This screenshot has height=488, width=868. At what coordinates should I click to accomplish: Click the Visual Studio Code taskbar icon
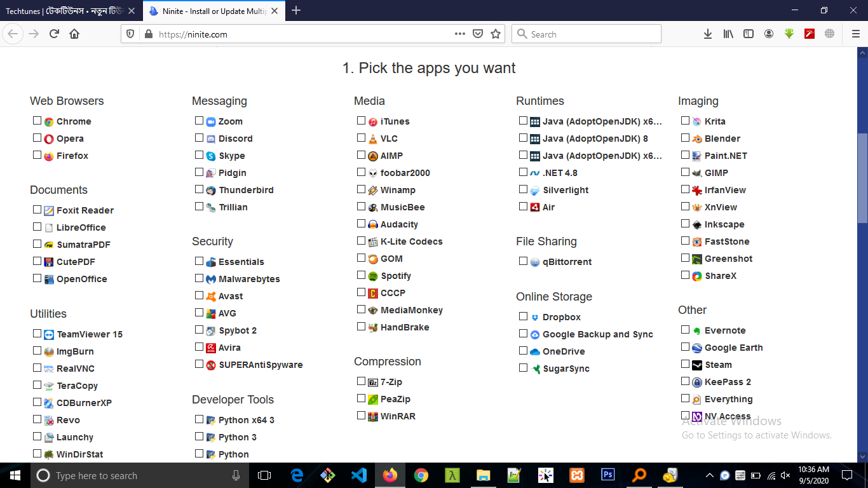(x=358, y=475)
